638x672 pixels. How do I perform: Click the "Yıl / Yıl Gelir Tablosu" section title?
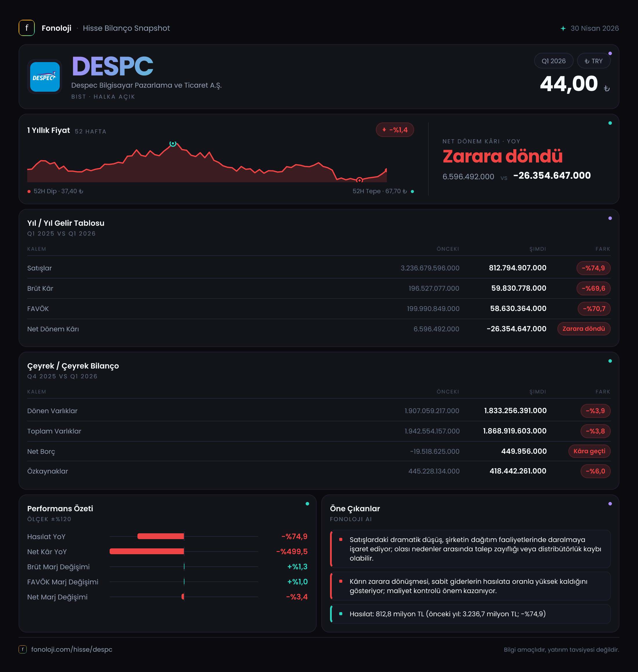66,223
